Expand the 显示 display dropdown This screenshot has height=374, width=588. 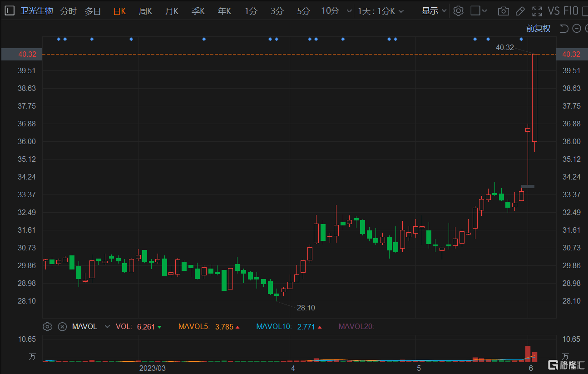(x=434, y=11)
